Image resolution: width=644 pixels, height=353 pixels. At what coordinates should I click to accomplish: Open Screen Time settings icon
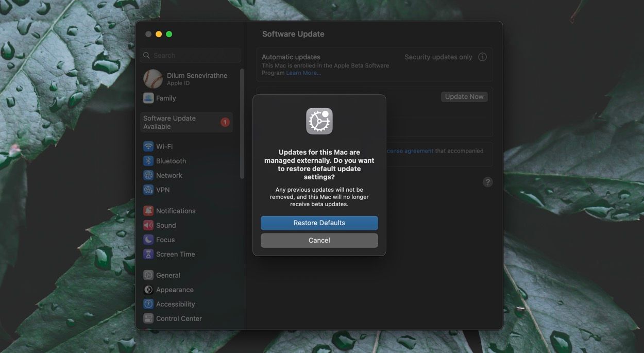tap(148, 254)
